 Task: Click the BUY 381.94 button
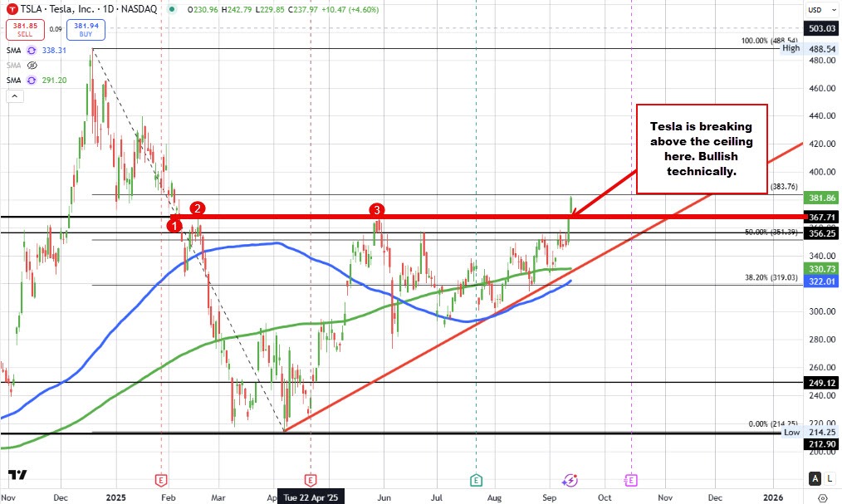(86, 30)
